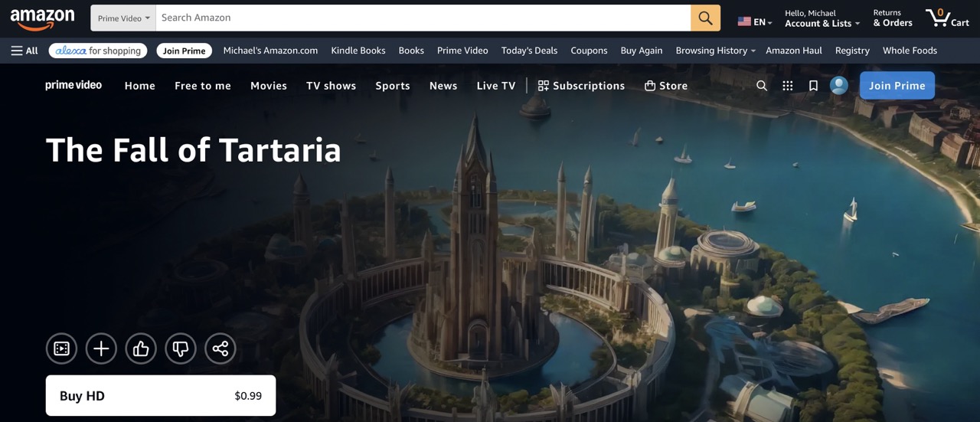
Task: Click the prime video logo
Action: click(x=73, y=85)
